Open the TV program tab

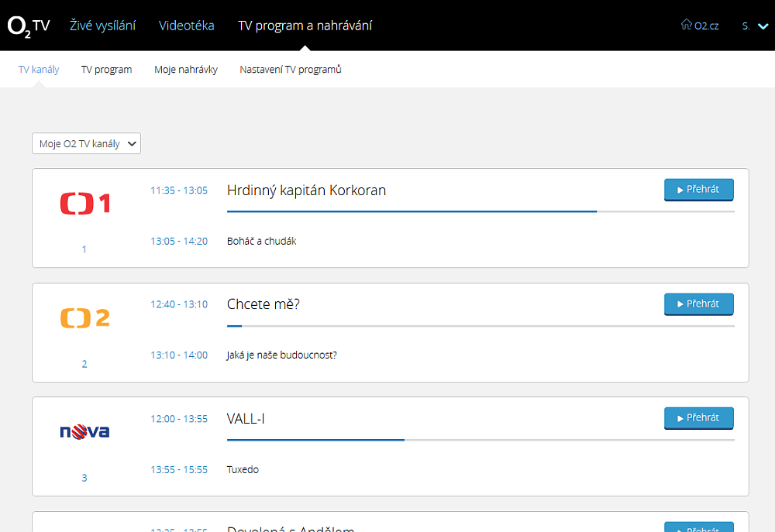coord(106,70)
